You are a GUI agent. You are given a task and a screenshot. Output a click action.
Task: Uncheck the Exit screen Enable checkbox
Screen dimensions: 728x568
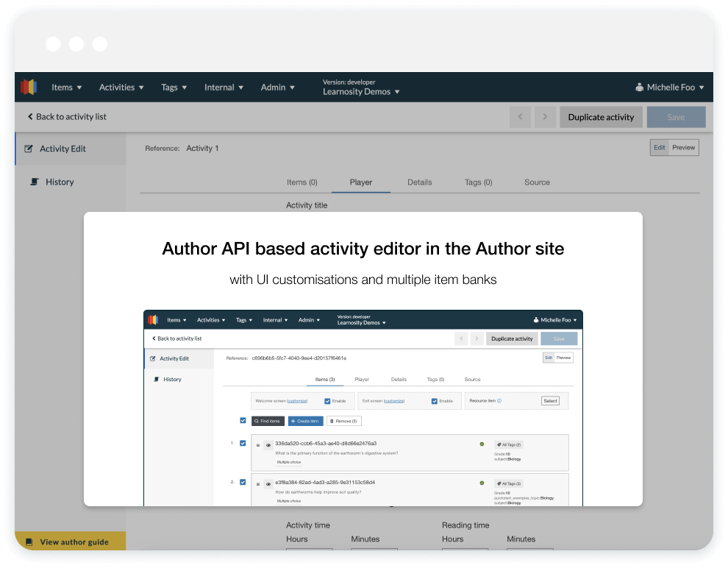click(435, 401)
